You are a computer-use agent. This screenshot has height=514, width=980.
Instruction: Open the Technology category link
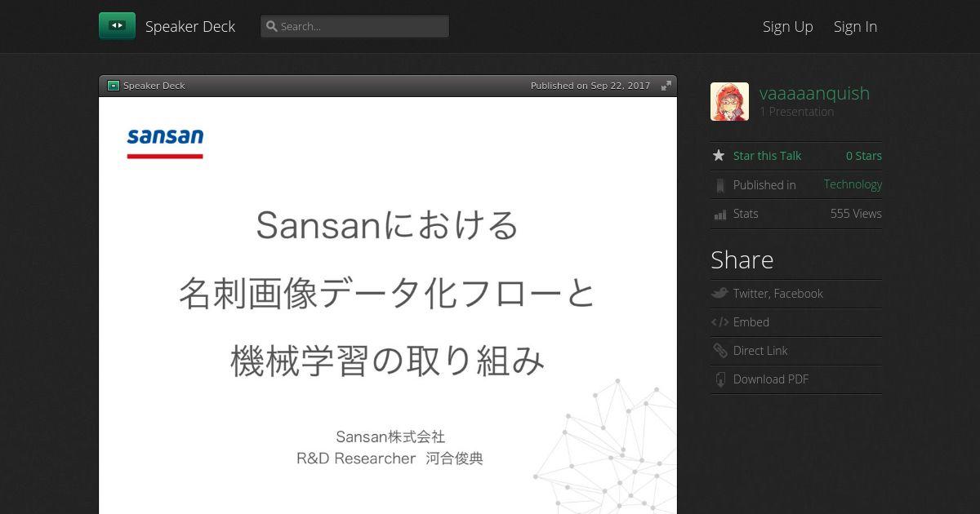point(853,184)
